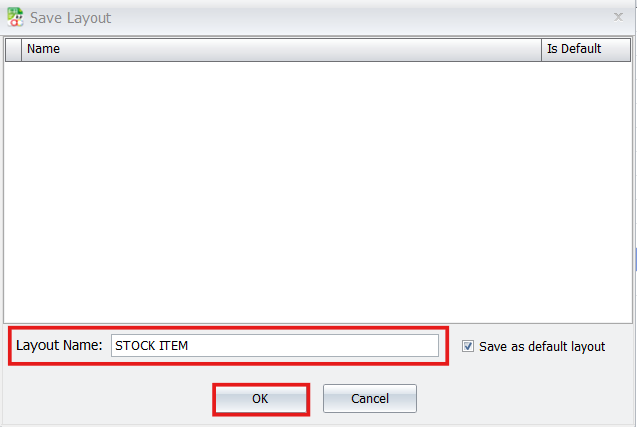The height and width of the screenshot is (427, 637).
Task: Sort the list by Name column
Action: point(280,49)
